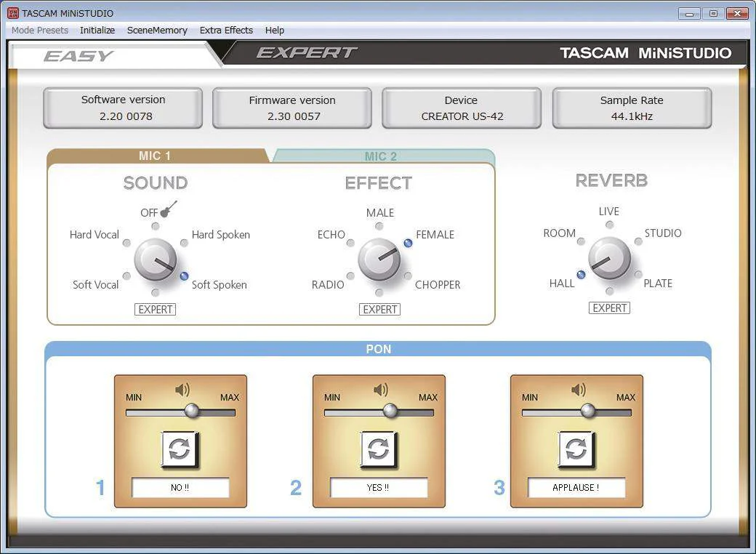Click the speaker icon above PON 1 slider

click(182, 390)
